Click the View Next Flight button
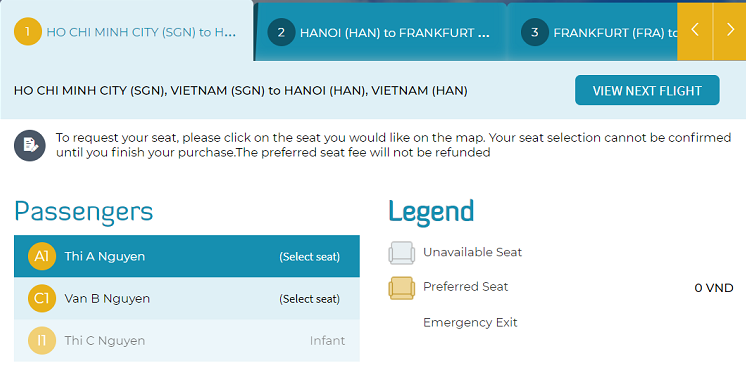 (647, 90)
